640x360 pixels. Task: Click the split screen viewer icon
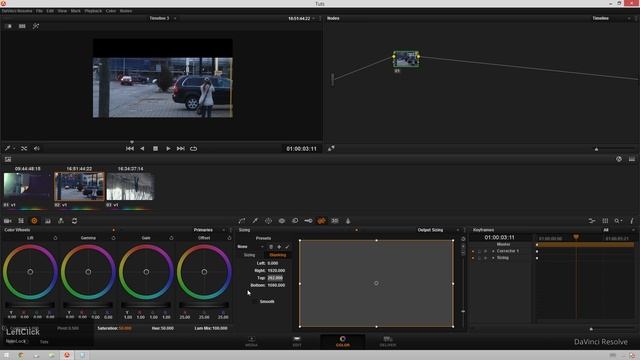point(22,26)
